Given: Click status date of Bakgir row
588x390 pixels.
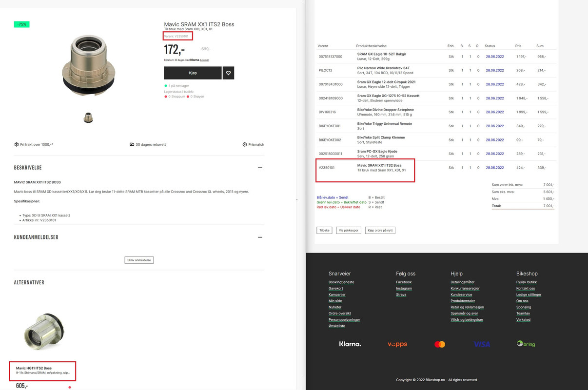Looking at the screenshot, I should tap(494, 57).
